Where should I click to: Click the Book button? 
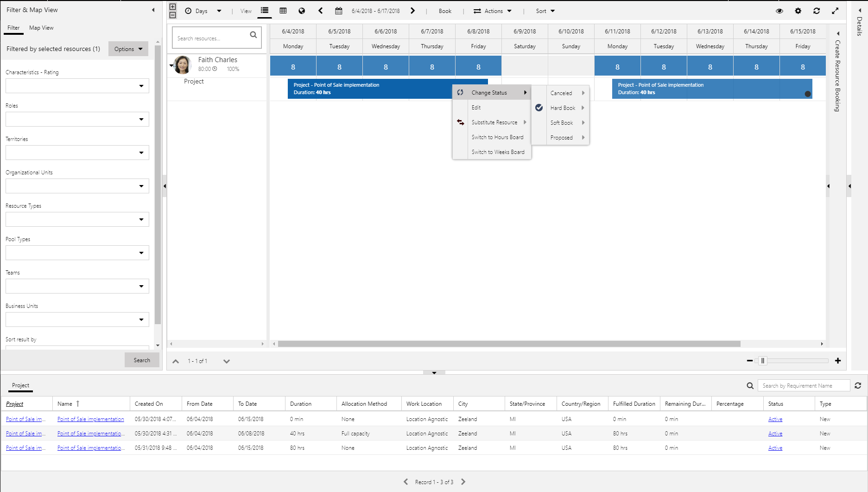pyautogui.click(x=445, y=11)
